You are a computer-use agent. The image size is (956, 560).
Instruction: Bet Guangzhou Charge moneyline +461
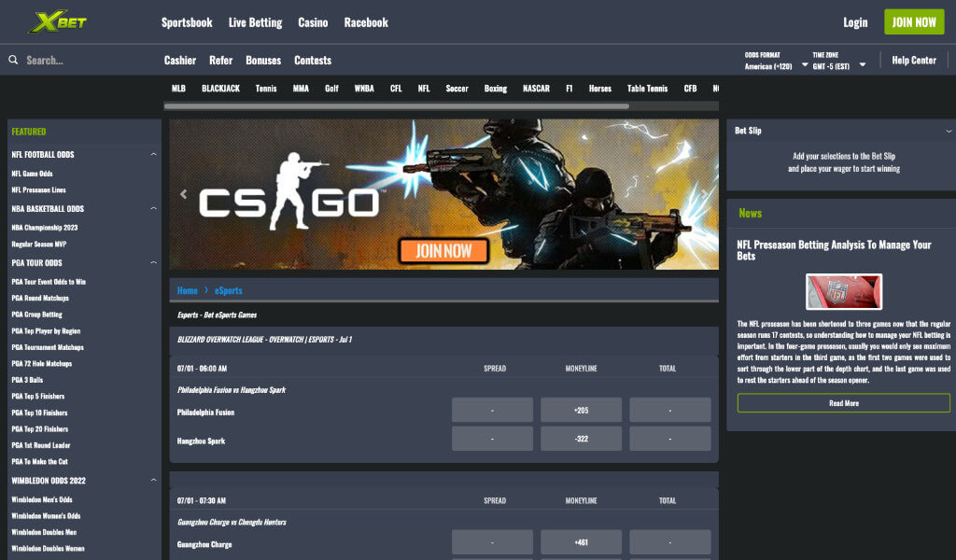581,542
